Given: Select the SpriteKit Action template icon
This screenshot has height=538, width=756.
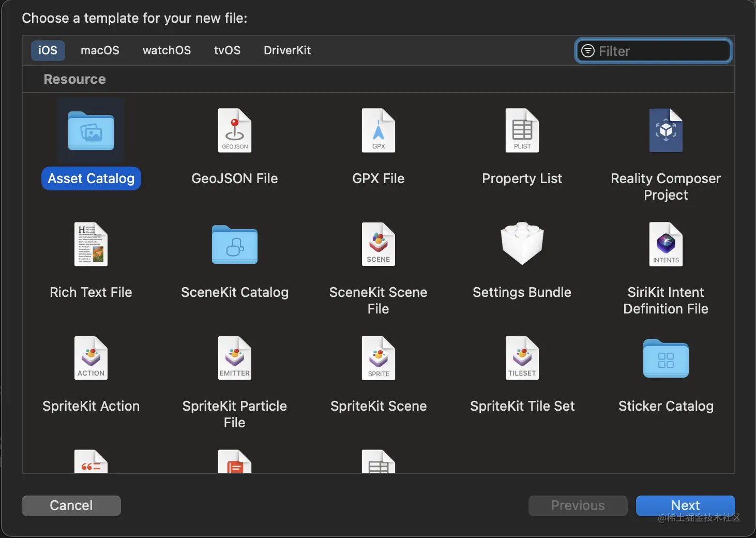Looking at the screenshot, I should tap(91, 358).
